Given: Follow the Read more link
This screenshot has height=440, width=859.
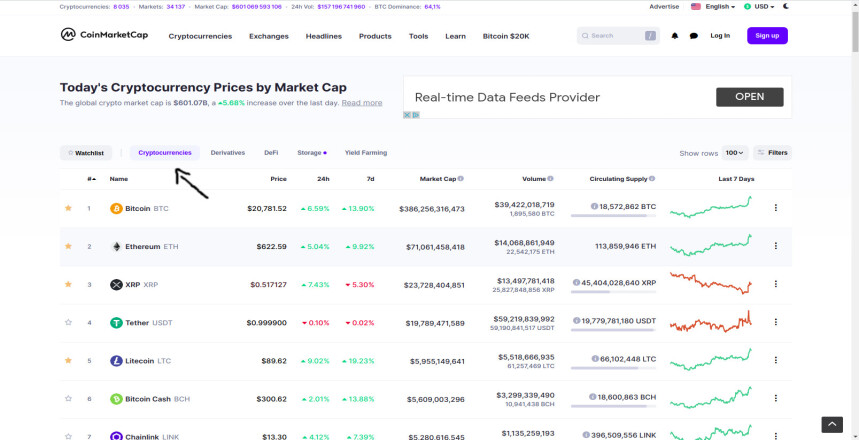Looking at the screenshot, I should [x=362, y=102].
